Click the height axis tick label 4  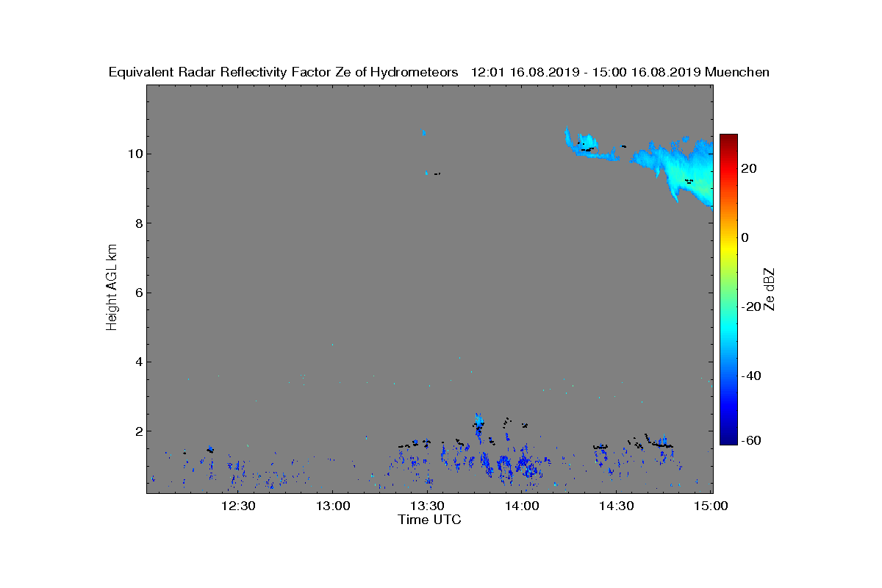(x=137, y=362)
